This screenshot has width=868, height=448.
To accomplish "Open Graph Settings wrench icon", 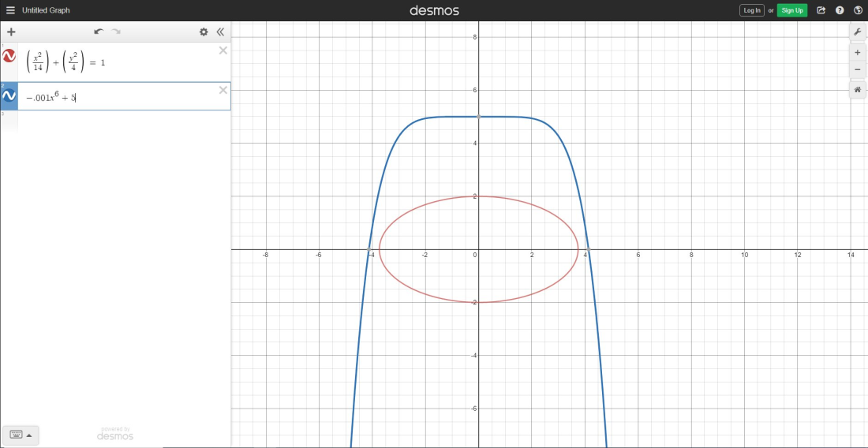I will click(x=858, y=32).
